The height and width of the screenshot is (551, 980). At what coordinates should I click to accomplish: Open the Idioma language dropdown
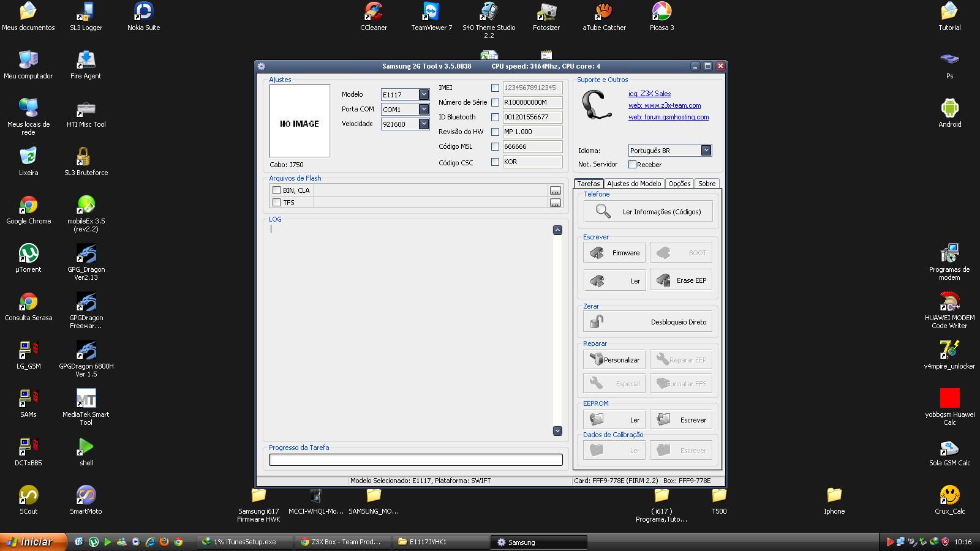(706, 150)
